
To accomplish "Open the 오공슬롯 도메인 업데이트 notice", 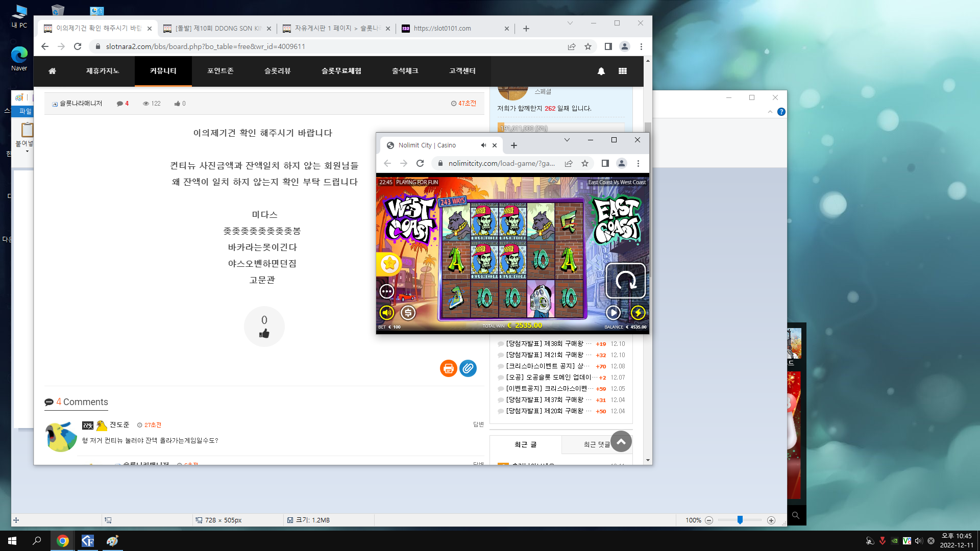I will pos(551,378).
